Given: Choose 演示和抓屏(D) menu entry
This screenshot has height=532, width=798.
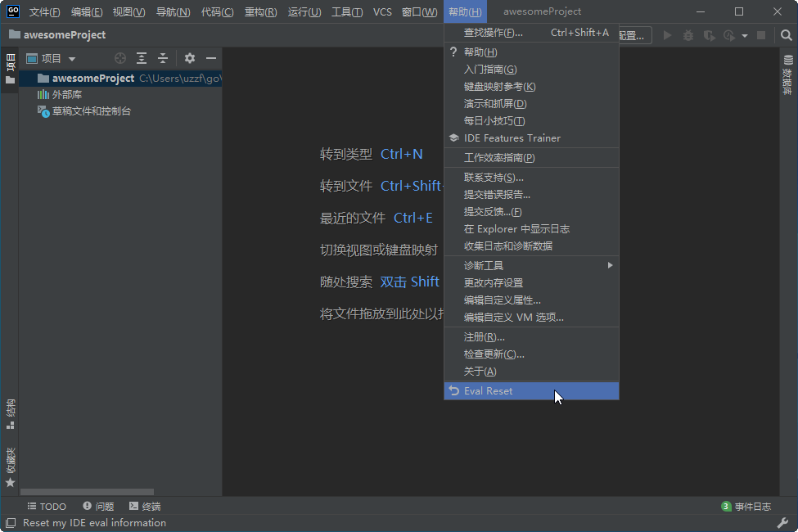Looking at the screenshot, I should tap(531, 104).
